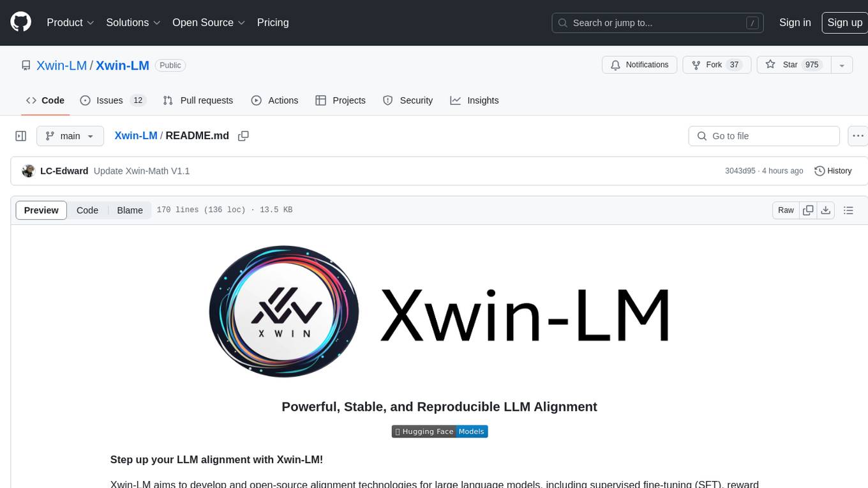Expand the Product menu

pos(70,22)
